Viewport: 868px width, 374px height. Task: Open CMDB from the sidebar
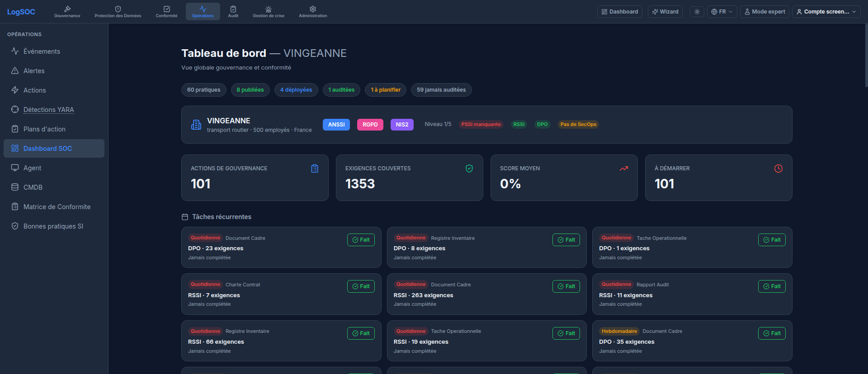click(54, 187)
